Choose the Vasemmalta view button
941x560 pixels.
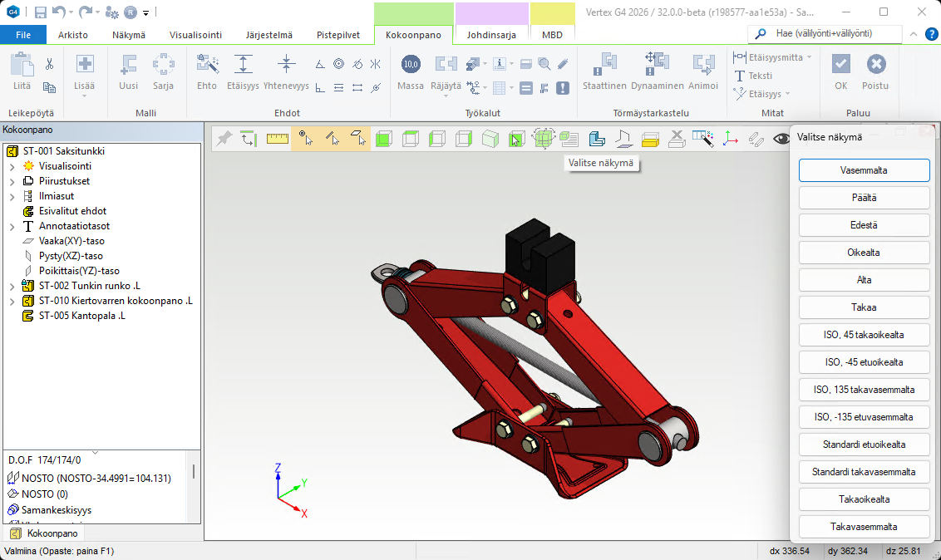tap(864, 170)
